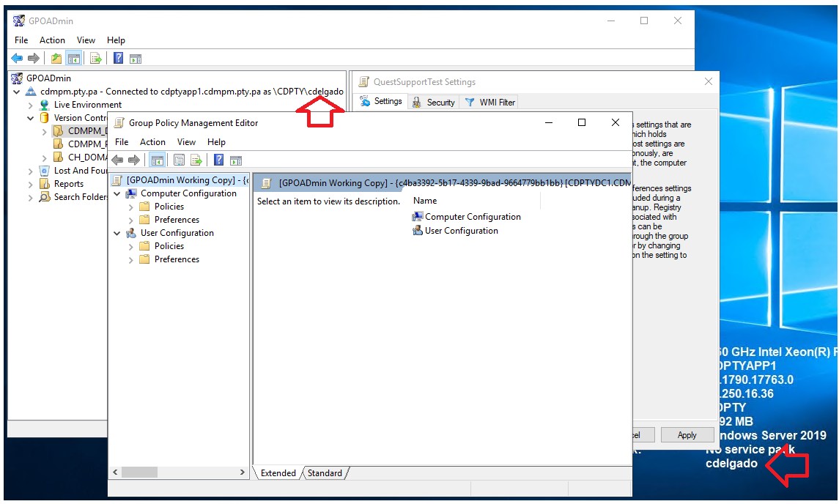
Task: Click Apply button in QuestSupportTest Settings
Action: (x=687, y=435)
